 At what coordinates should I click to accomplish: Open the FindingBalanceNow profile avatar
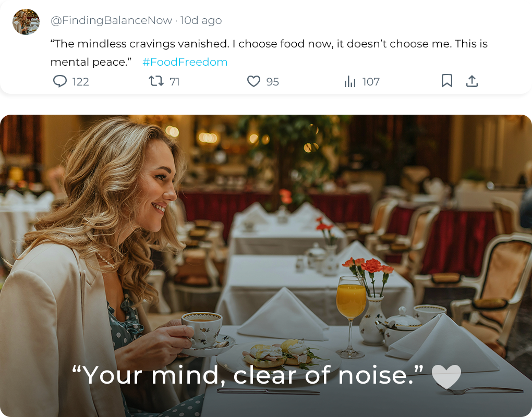tap(26, 22)
